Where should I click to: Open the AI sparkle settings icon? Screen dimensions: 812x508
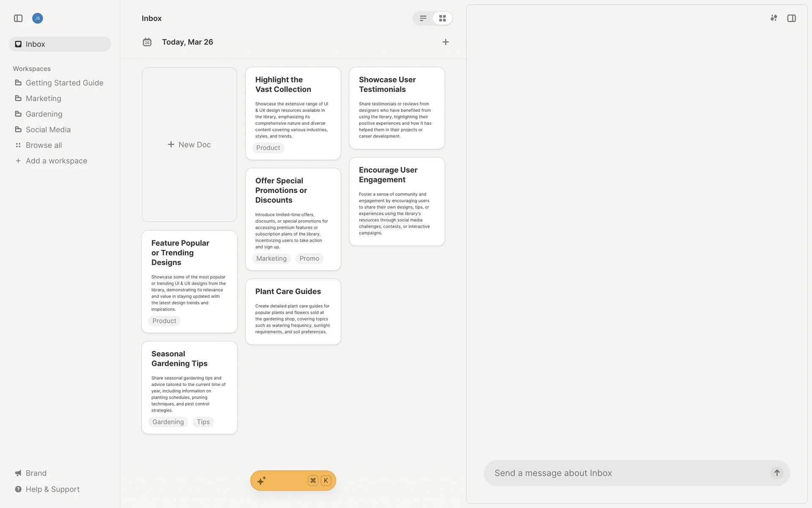coord(774,18)
